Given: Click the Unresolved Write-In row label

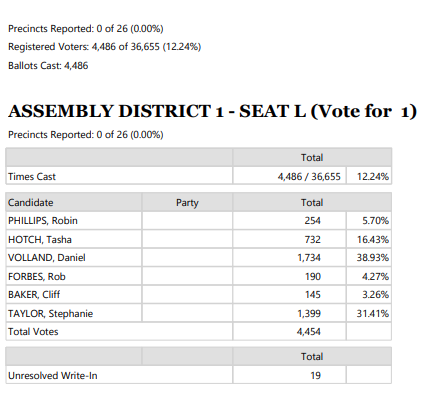Looking at the screenshot, I should [53, 376].
